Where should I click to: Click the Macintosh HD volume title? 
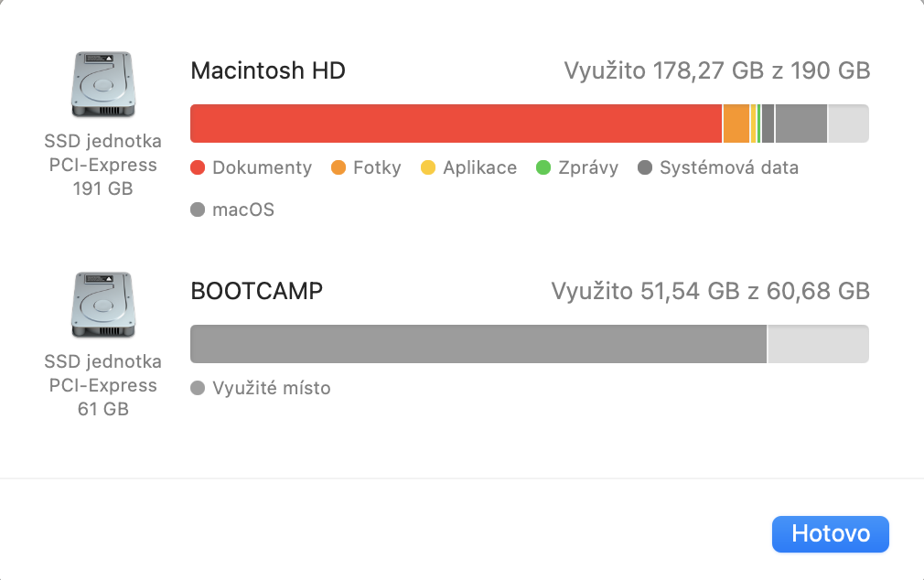267,70
